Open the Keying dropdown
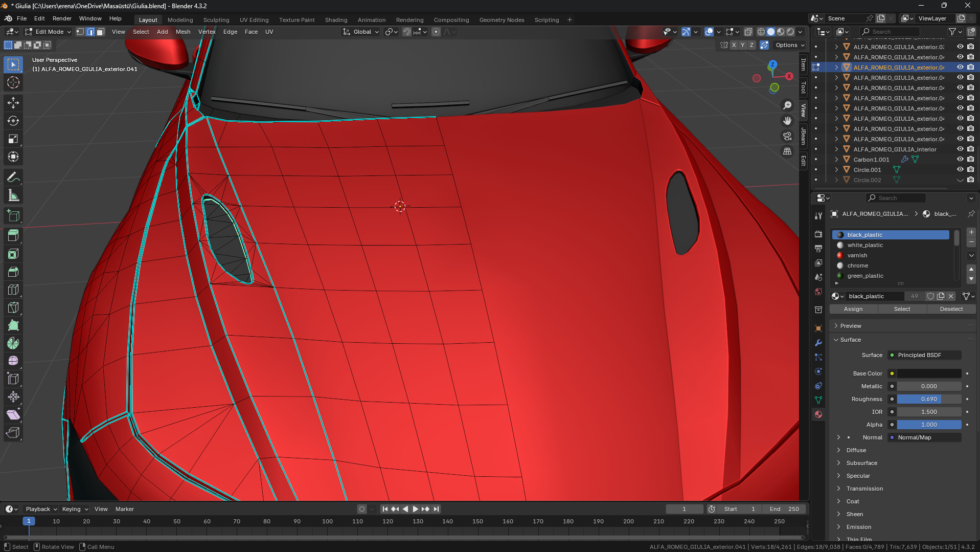980x552 pixels. tap(75, 509)
